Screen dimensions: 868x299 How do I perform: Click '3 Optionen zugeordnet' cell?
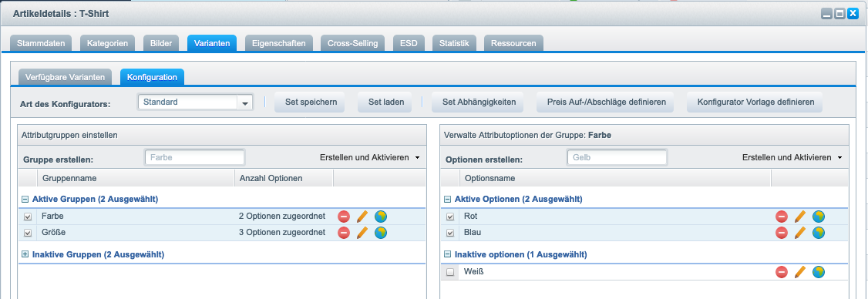click(x=282, y=233)
